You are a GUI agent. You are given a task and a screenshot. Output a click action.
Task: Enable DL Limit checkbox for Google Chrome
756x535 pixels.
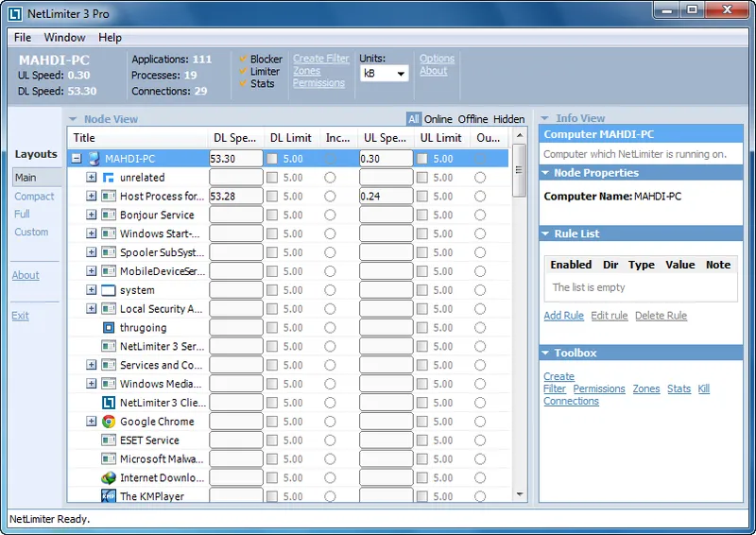coord(272,422)
